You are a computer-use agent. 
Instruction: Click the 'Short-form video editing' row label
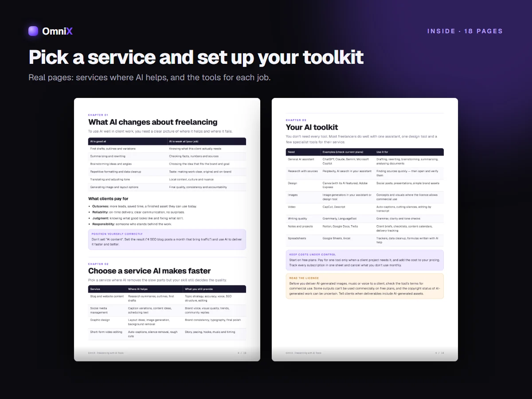(106, 332)
